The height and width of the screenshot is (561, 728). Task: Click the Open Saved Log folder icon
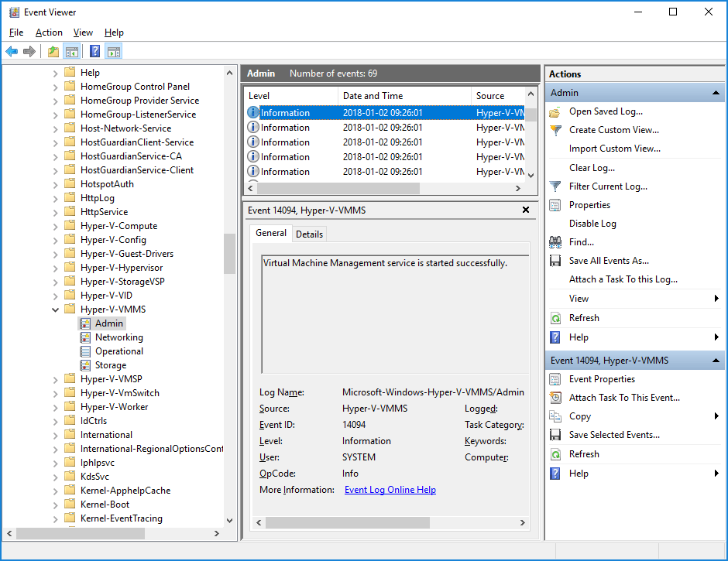[555, 112]
